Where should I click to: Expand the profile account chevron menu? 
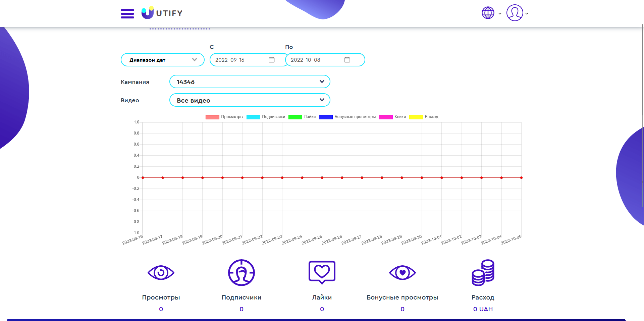[527, 14]
